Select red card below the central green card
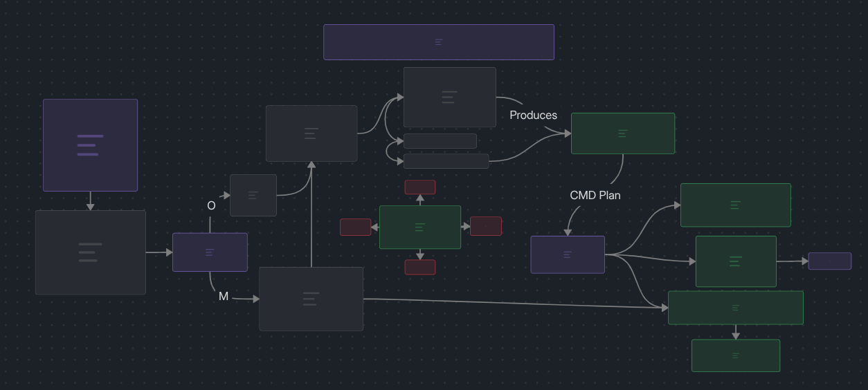This screenshot has height=390, width=868. click(420, 267)
